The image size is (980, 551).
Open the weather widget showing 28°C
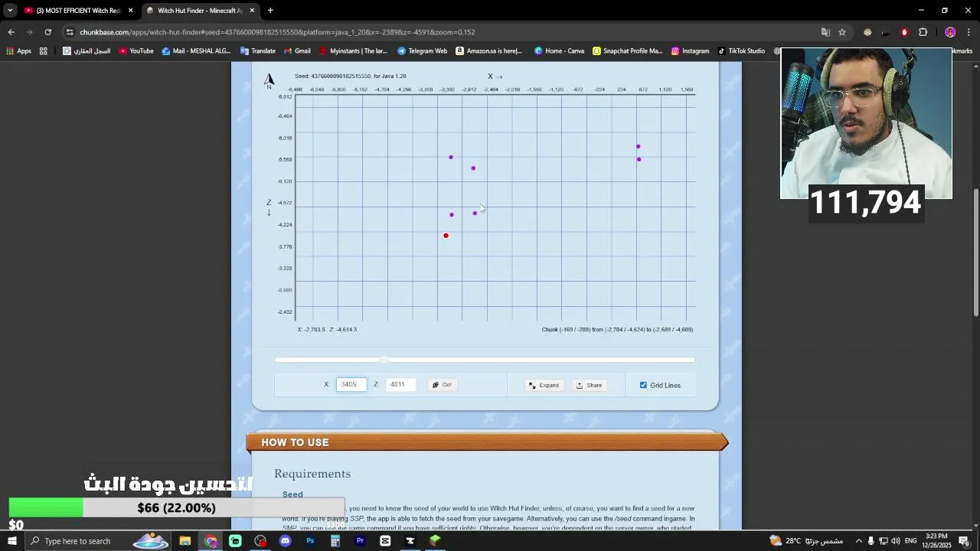click(x=807, y=541)
